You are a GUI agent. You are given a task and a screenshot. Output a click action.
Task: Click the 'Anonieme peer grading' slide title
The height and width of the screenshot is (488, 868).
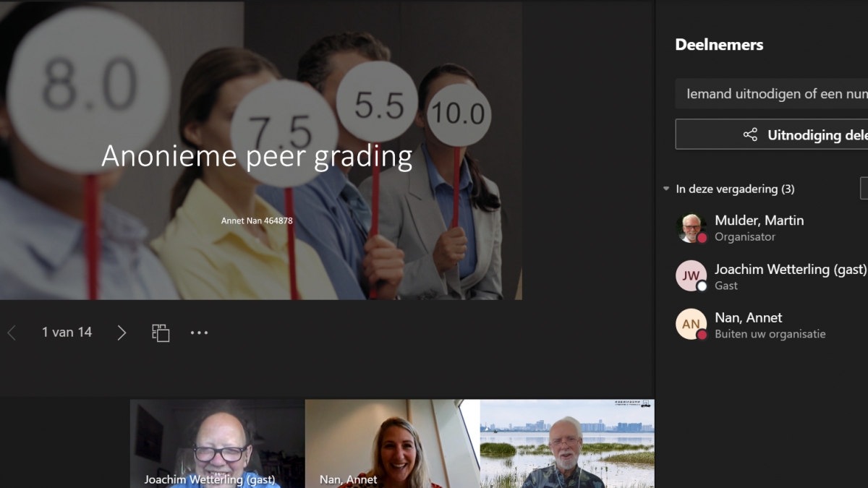point(257,156)
